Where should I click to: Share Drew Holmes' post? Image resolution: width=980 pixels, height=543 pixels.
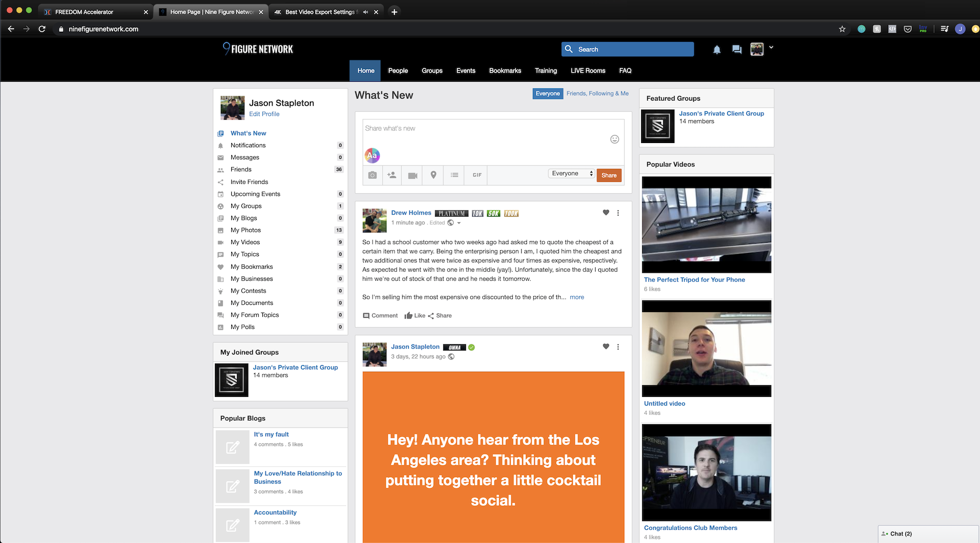(439, 316)
